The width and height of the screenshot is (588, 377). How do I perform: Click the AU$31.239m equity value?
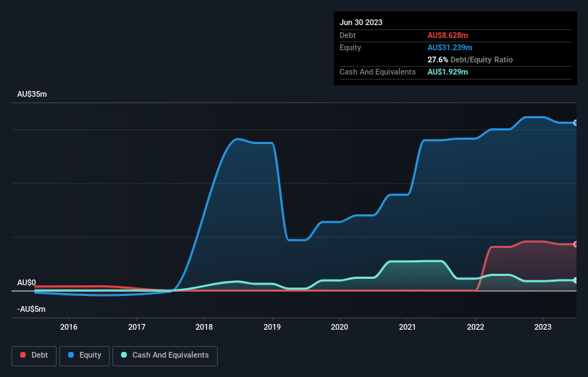click(450, 47)
